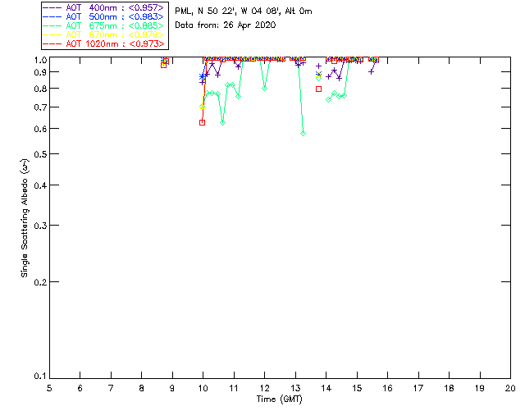525x420 pixels.
Task: Click the yellow marker at 0.7 near hour 10
Action: 202,107
